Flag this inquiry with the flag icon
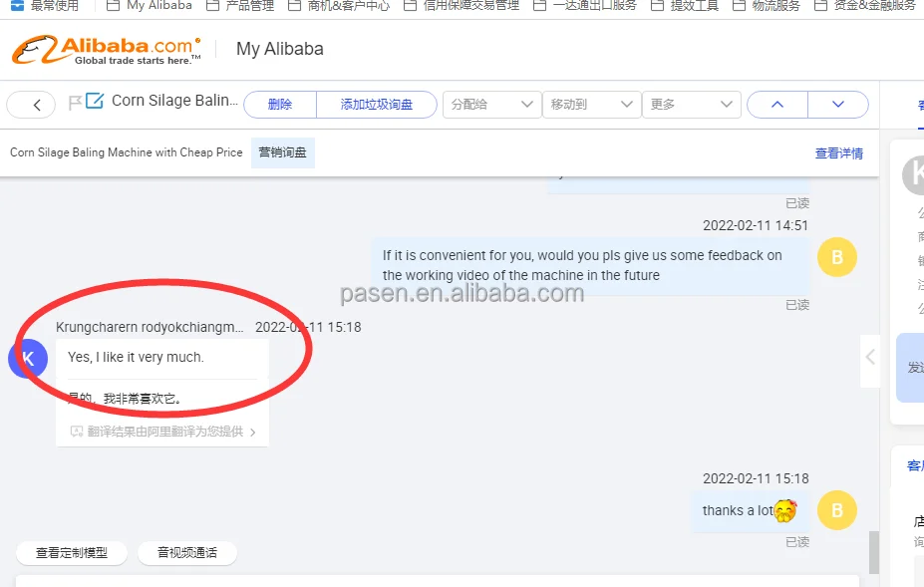 click(x=74, y=103)
